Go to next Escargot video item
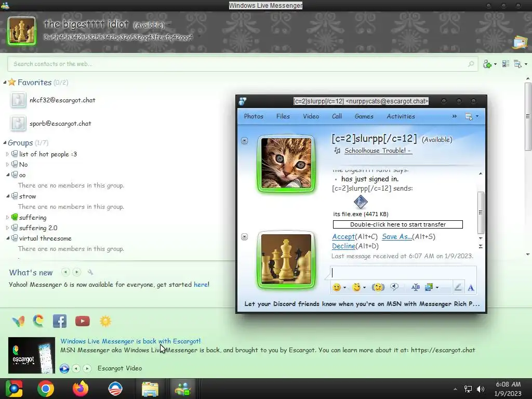 [87, 368]
